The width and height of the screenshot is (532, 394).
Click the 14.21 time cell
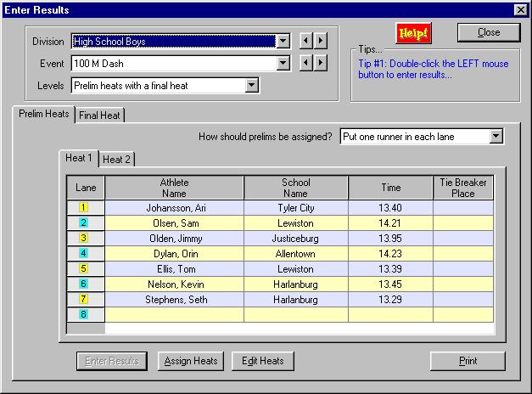pos(390,222)
